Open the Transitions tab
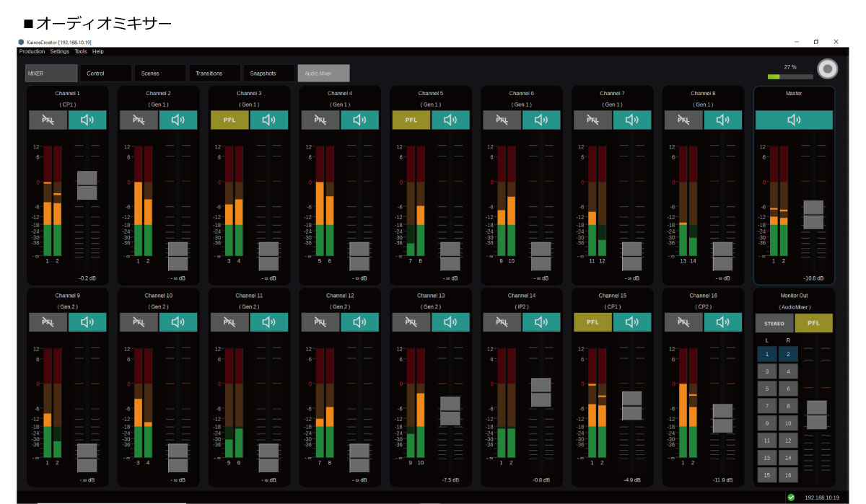The image size is (866, 504). click(214, 74)
